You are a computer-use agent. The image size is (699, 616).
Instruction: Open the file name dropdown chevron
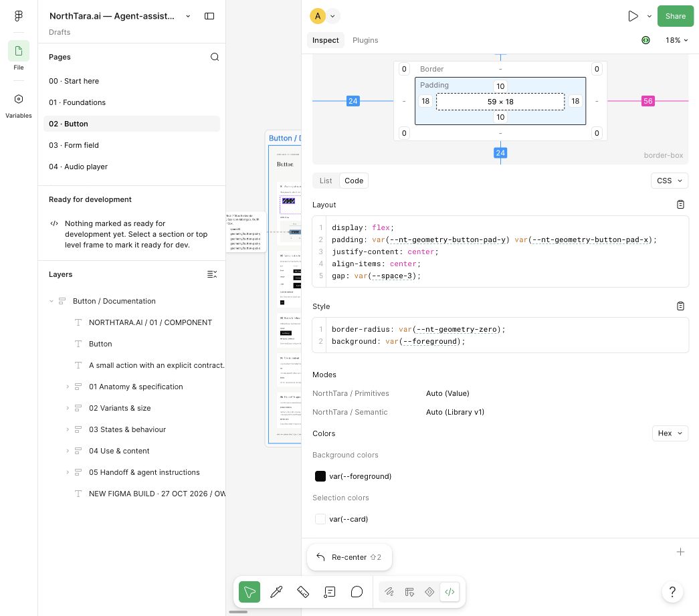click(x=188, y=16)
